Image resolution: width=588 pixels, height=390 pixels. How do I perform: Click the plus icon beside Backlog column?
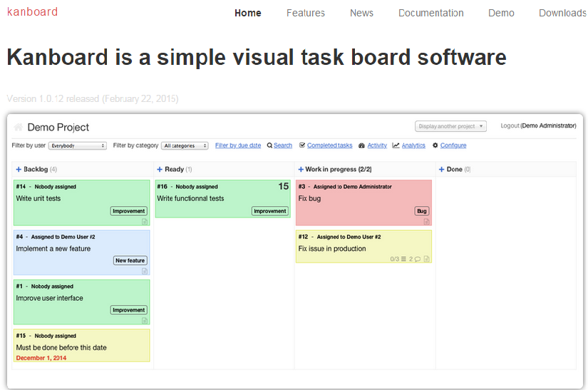[19, 170]
